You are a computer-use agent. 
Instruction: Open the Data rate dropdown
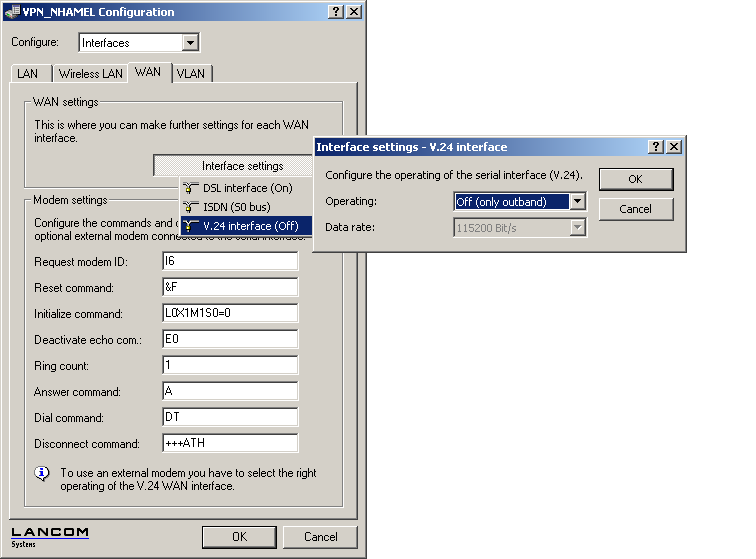coord(577,228)
